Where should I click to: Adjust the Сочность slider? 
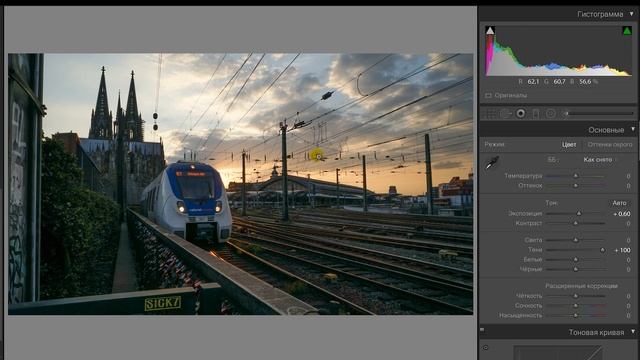click(576, 306)
